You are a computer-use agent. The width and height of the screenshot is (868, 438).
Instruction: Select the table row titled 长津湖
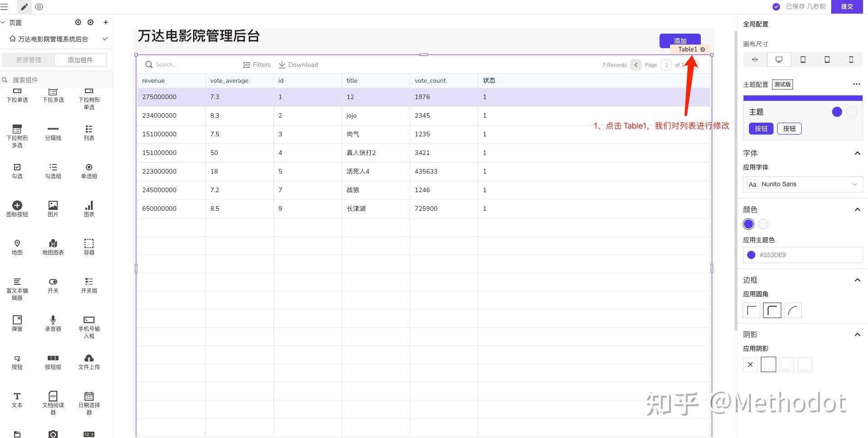[423, 209]
